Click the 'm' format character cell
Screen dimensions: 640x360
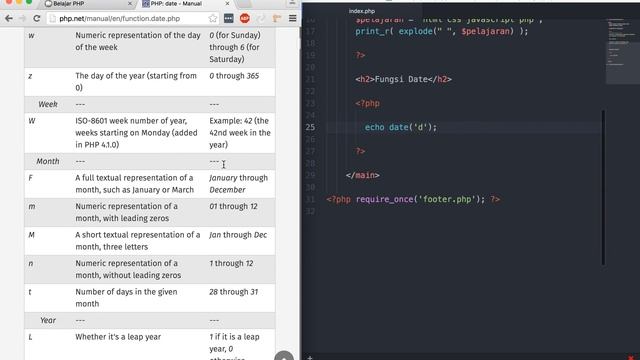[31, 207]
